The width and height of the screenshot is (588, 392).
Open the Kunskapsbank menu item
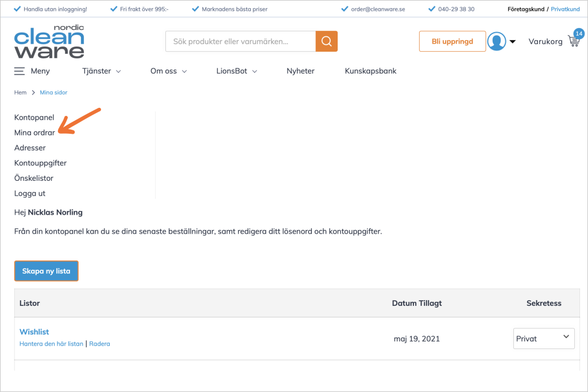tap(370, 71)
